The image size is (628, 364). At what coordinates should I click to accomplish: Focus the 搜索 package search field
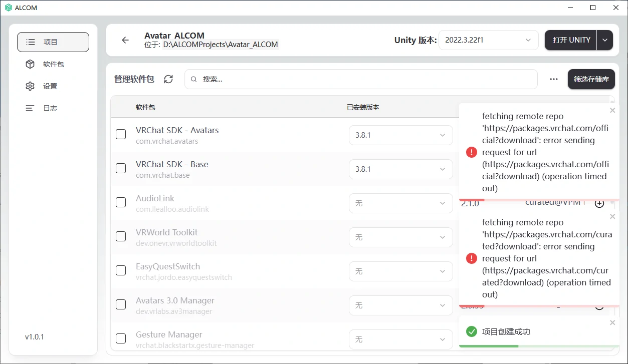(x=361, y=79)
